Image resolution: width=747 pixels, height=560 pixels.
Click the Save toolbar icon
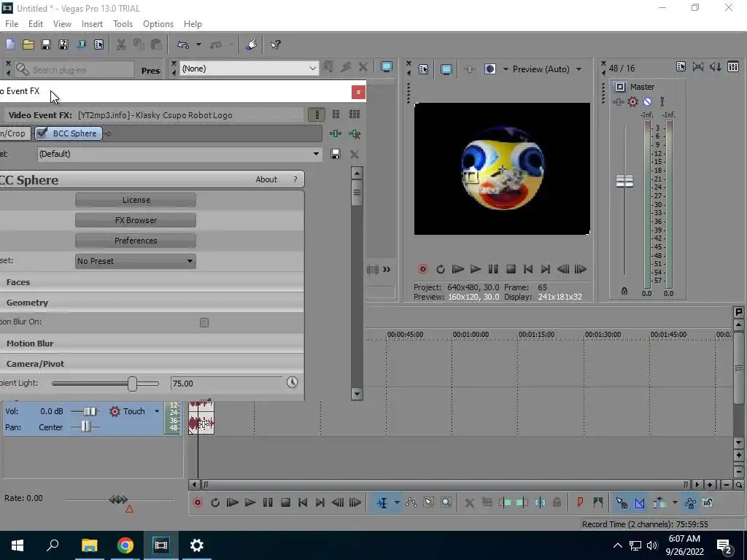pyautogui.click(x=46, y=44)
